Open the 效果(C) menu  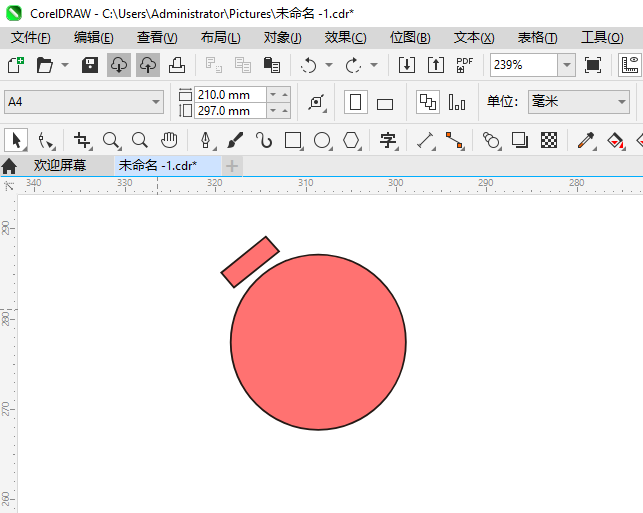(345, 38)
